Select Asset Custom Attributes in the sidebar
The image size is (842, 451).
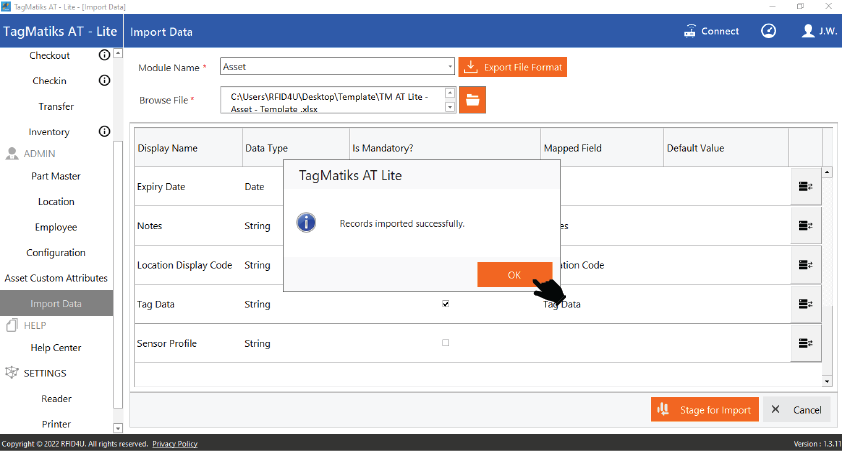point(56,278)
